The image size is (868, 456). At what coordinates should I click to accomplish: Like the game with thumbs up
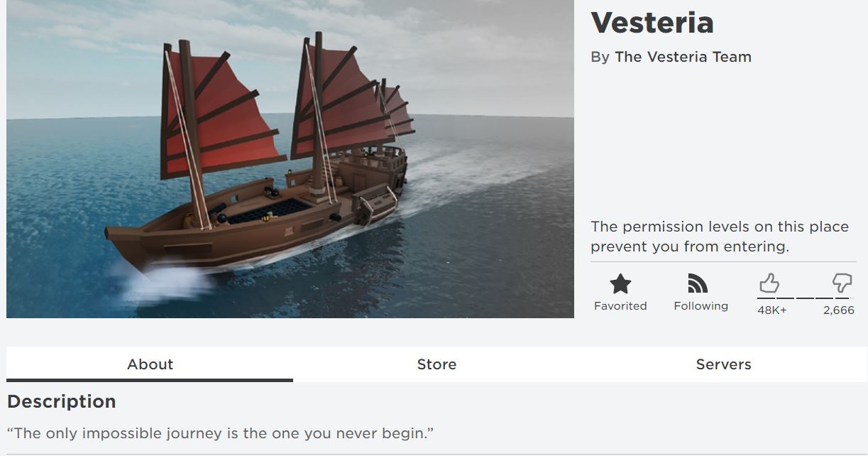(x=769, y=285)
